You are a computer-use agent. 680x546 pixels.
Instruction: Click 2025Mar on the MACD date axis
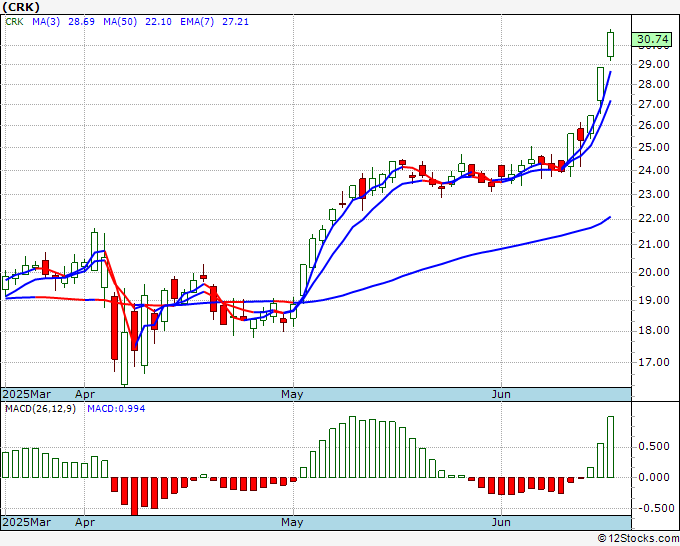27,522
